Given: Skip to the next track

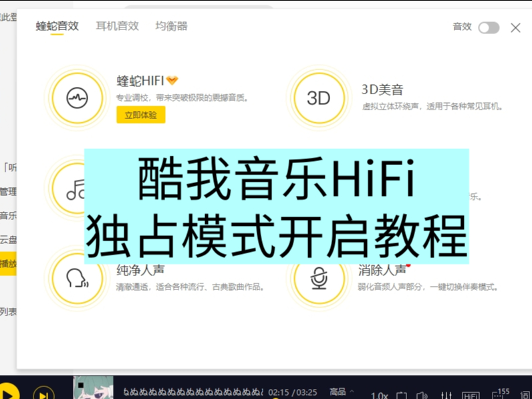Looking at the screenshot, I should [x=43, y=394].
